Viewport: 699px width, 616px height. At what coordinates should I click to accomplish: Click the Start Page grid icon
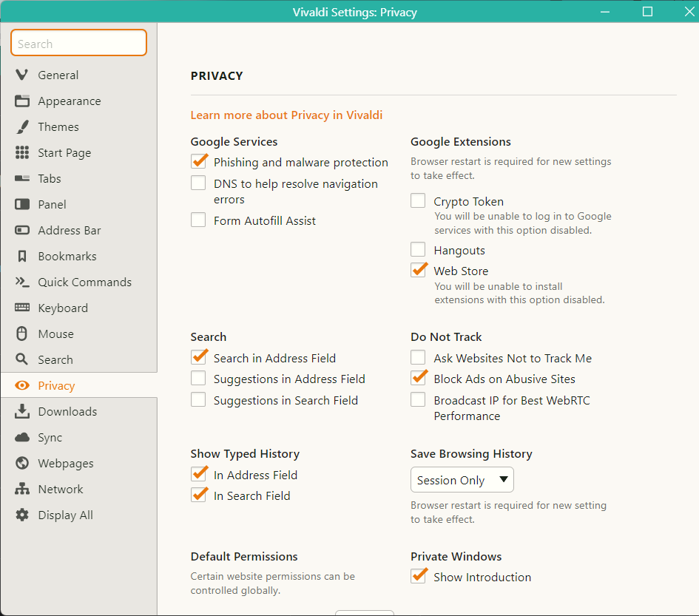[22, 153]
